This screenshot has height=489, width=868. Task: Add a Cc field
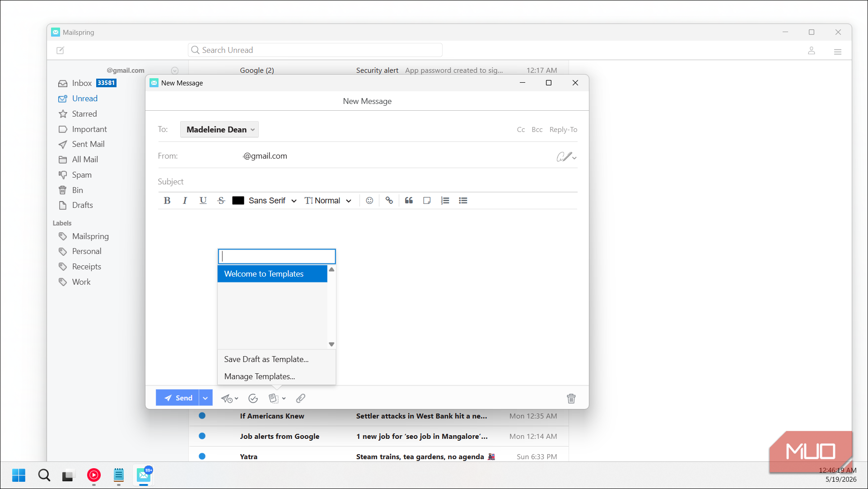pos(521,130)
